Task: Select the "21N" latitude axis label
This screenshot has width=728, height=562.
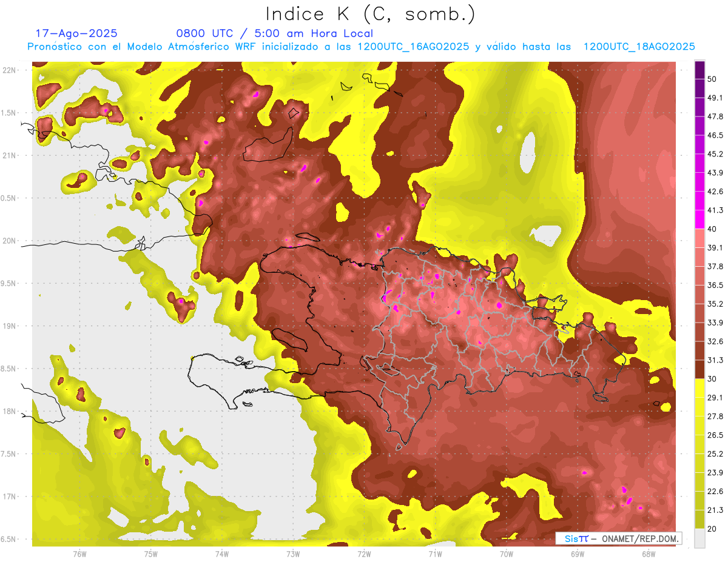Action: pos(10,155)
